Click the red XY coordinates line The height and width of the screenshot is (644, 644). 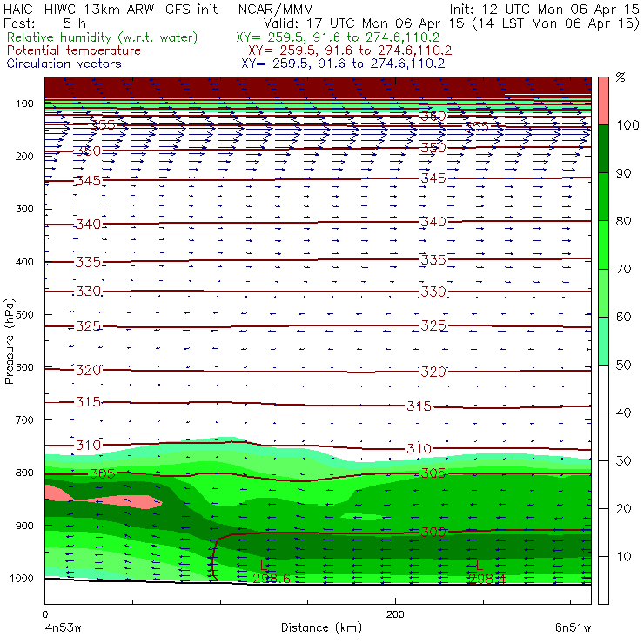point(350,50)
